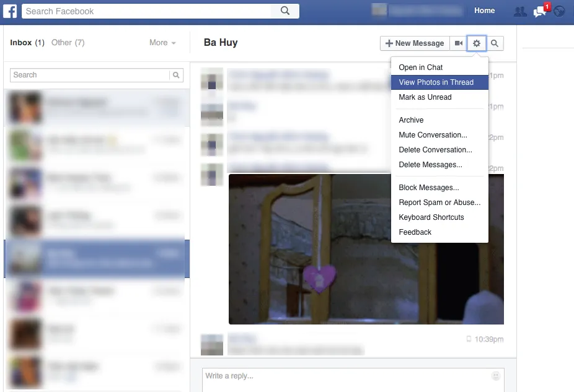The image size is (574, 392).
Task: Open the messages notification icon
Action: click(x=539, y=11)
